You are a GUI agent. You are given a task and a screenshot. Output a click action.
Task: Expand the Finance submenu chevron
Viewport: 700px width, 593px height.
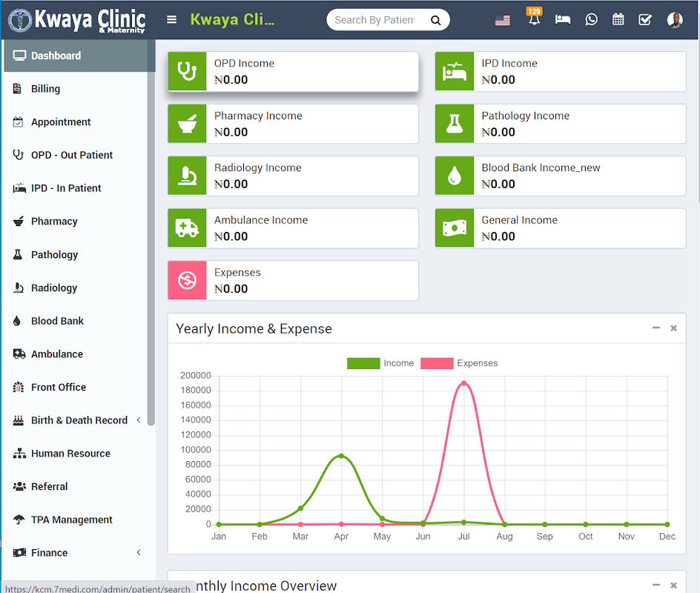(x=139, y=552)
